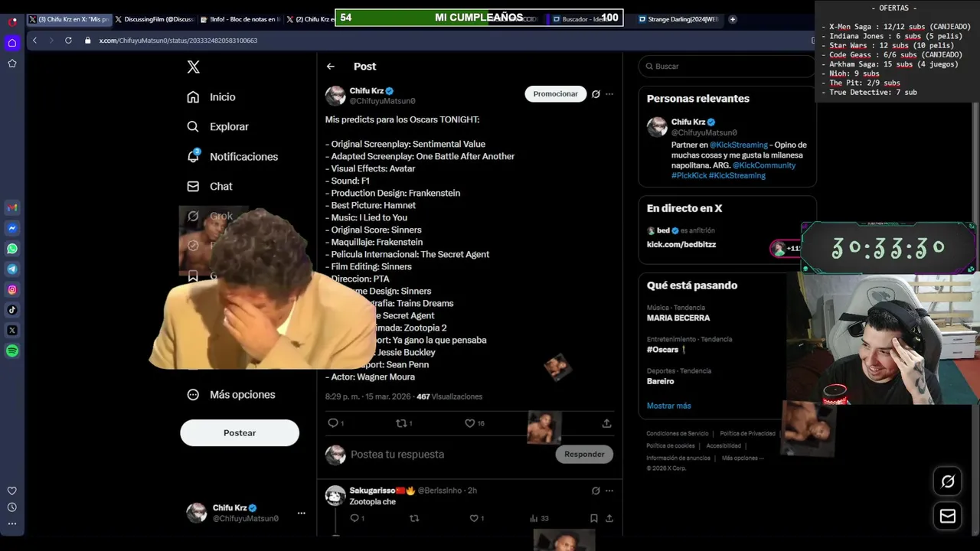Share Sakugarisso's reply

click(x=609, y=518)
